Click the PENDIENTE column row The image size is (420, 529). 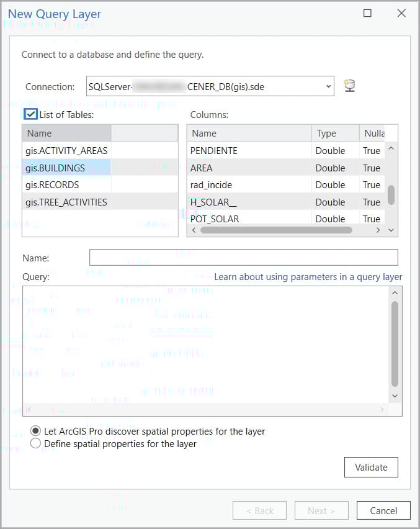coord(286,150)
